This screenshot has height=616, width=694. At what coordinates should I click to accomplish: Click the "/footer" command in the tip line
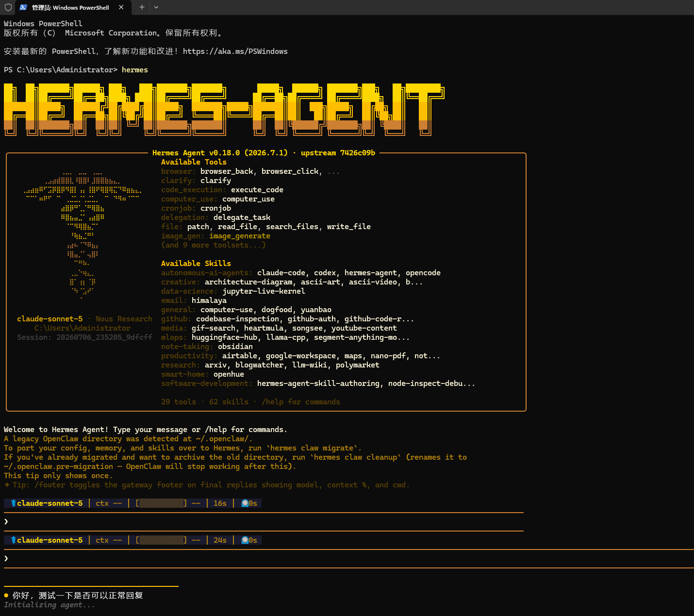[x=50, y=485]
